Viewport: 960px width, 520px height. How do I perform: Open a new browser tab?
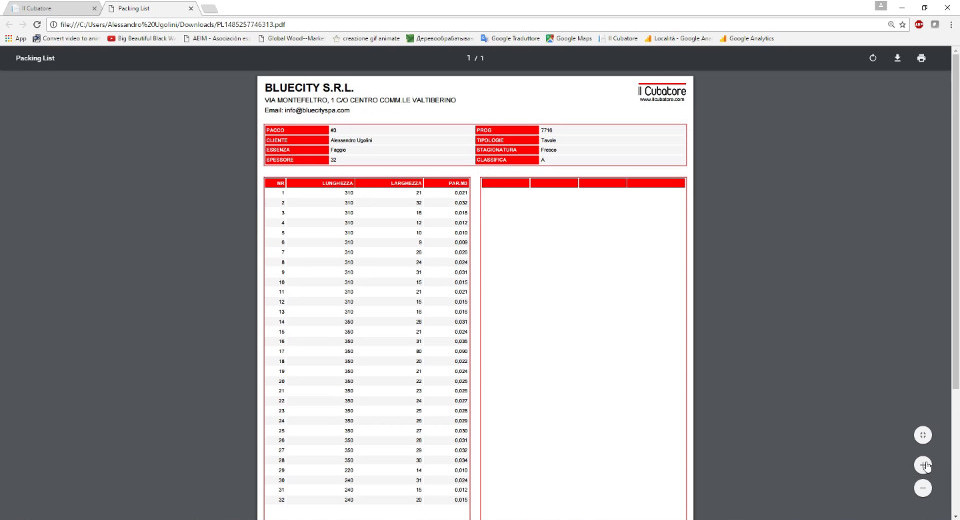coord(209,9)
